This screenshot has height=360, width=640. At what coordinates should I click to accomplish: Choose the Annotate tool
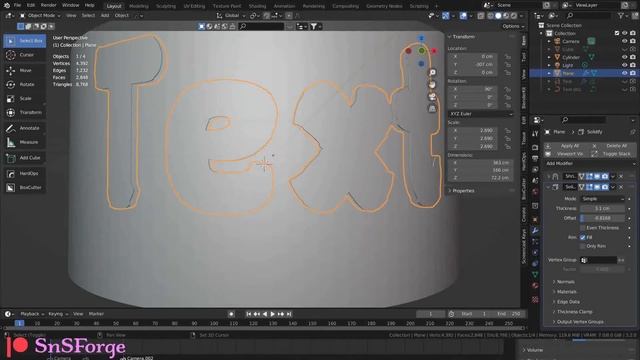point(25,128)
